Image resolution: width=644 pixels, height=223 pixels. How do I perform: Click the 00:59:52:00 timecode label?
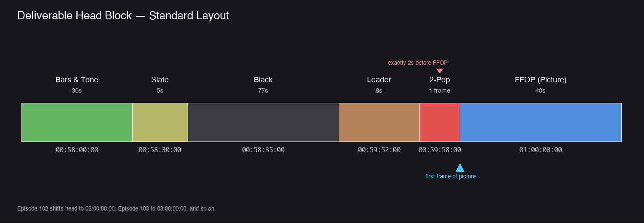379,150
